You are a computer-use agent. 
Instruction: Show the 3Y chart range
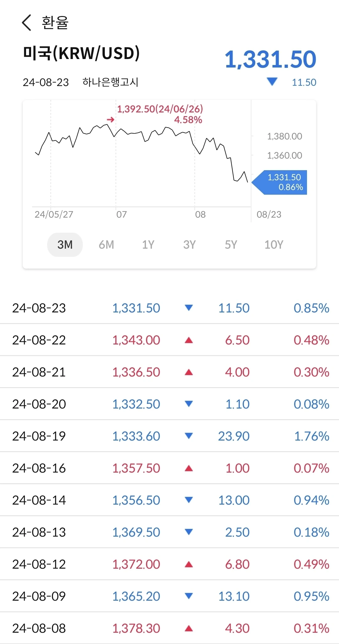point(190,245)
